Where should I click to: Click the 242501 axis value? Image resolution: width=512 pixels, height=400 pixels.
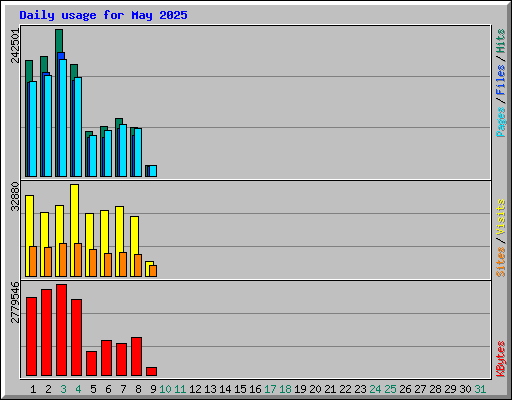15,46
